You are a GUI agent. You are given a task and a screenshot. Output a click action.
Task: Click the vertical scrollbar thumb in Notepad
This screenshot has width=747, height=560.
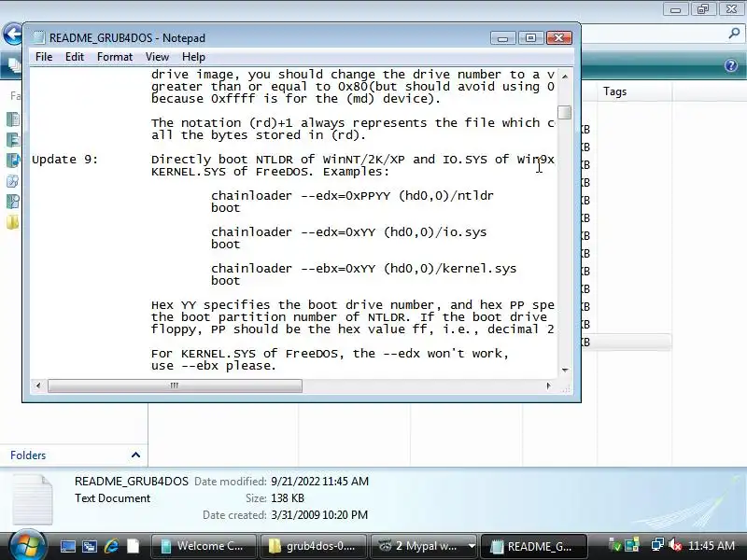(565, 112)
